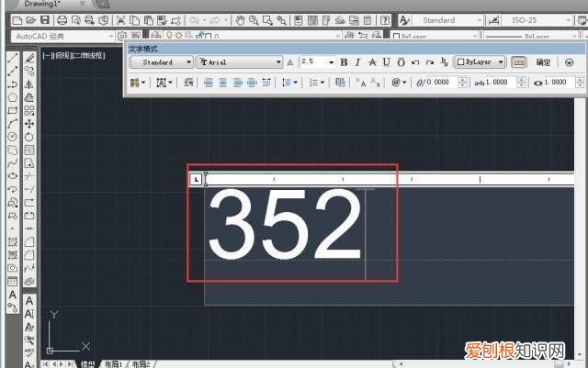Switch to the 模型 model tab

coord(87,364)
